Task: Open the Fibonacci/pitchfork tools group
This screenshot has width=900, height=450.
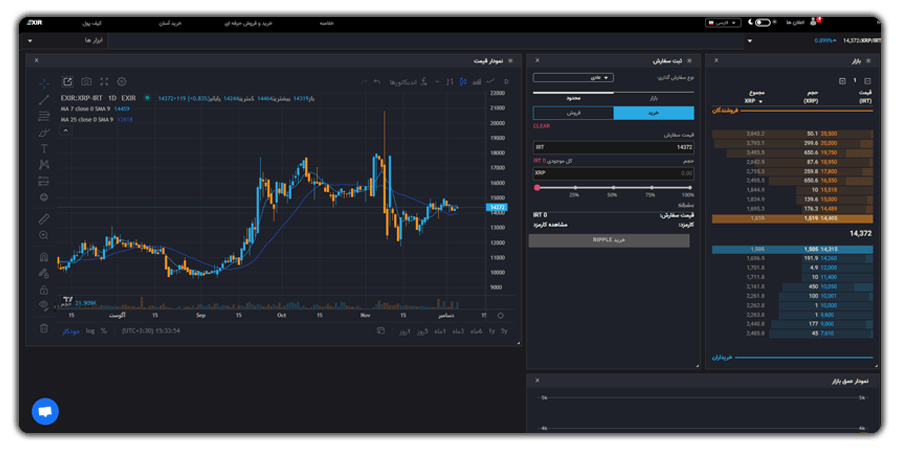Action: coord(44,116)
